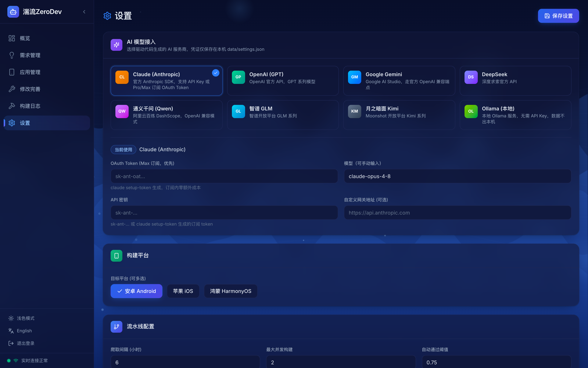The image size is (588, 368).
Task: Open the 概览 overview page
Action: coord(47,38)
